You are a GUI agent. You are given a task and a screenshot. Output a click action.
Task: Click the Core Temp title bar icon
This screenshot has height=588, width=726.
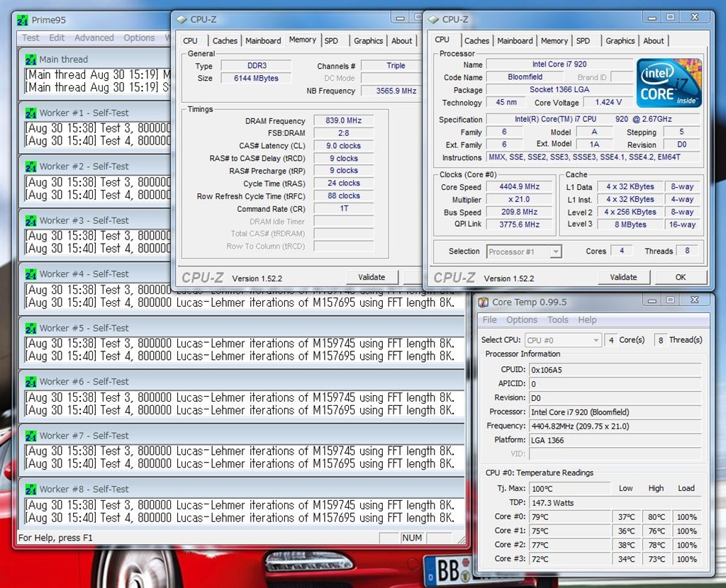(x=484, y=302)
